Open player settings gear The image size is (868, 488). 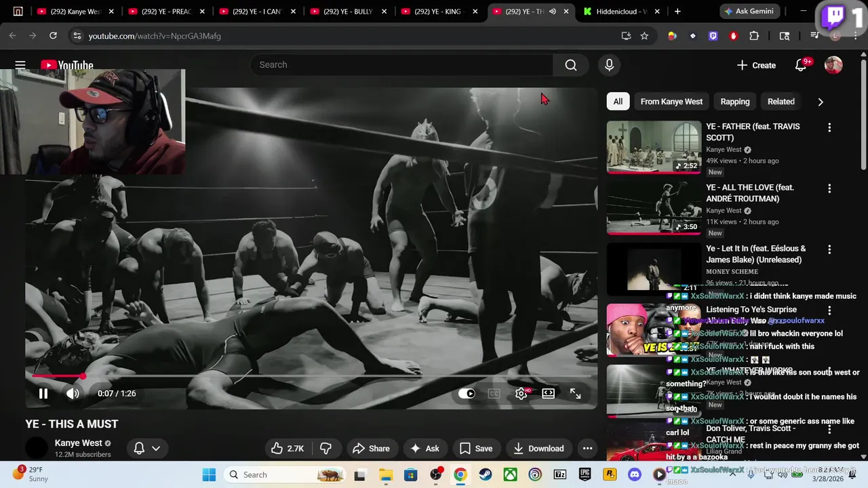point(521,393)
